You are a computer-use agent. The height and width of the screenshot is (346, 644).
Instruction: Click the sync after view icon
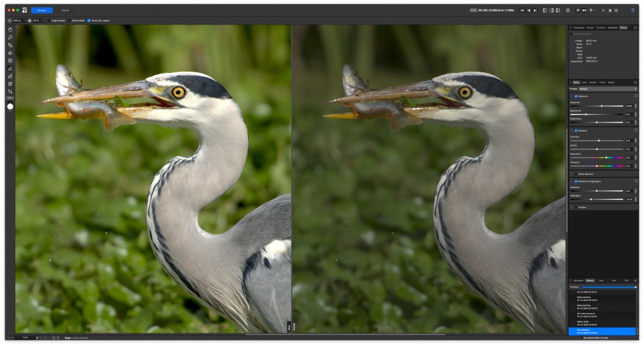point(552,10)
